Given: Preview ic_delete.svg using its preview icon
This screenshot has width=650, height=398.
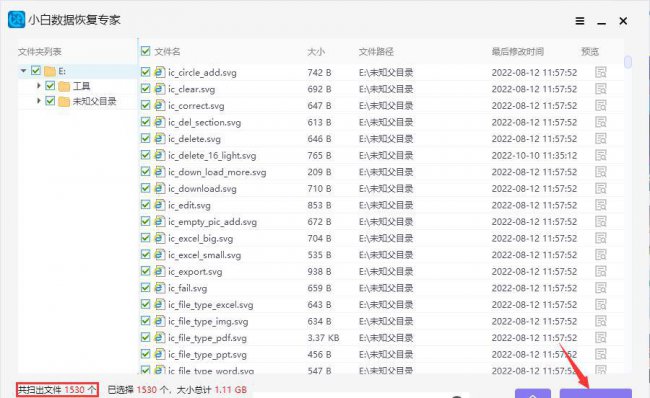Looking at the screenshot, I should point(601,138).
